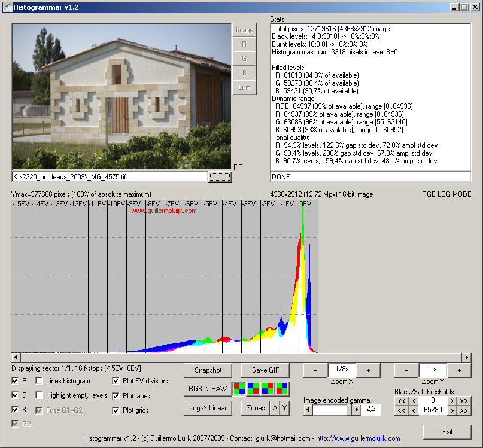Show Lum view in preview
483x448 pixels.
pos(244,87)
